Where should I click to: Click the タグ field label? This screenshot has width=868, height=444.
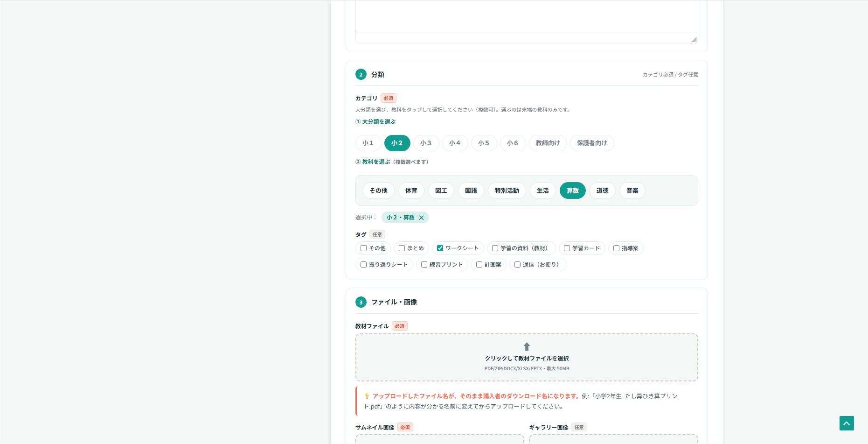(361, 235)
